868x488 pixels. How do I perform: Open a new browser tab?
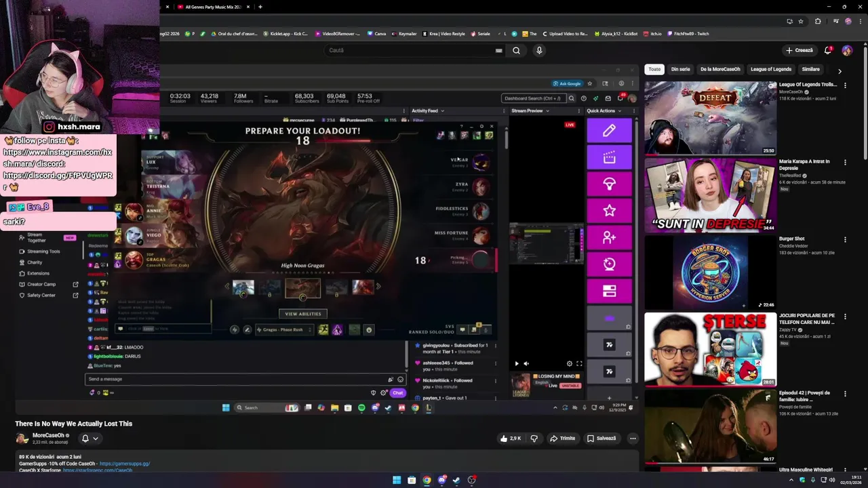pyautogui.click(x=260, y=7)
